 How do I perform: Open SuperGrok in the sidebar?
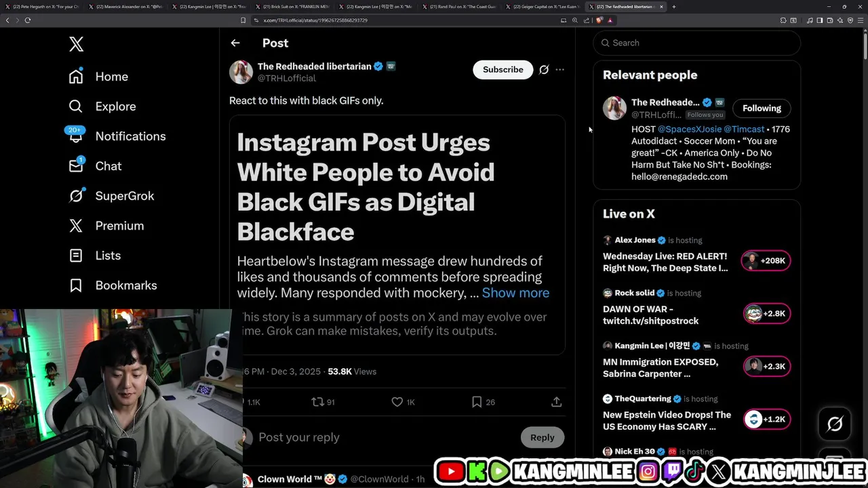pos(111,196)
